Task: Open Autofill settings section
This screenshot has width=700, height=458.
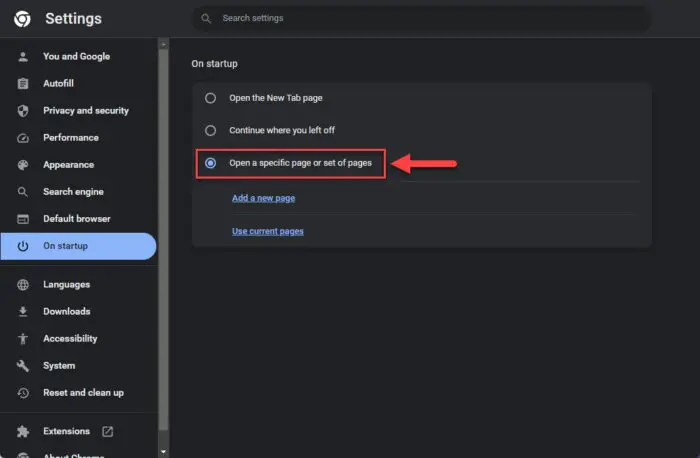Action: pyautogui.click(x=79, y=83)
